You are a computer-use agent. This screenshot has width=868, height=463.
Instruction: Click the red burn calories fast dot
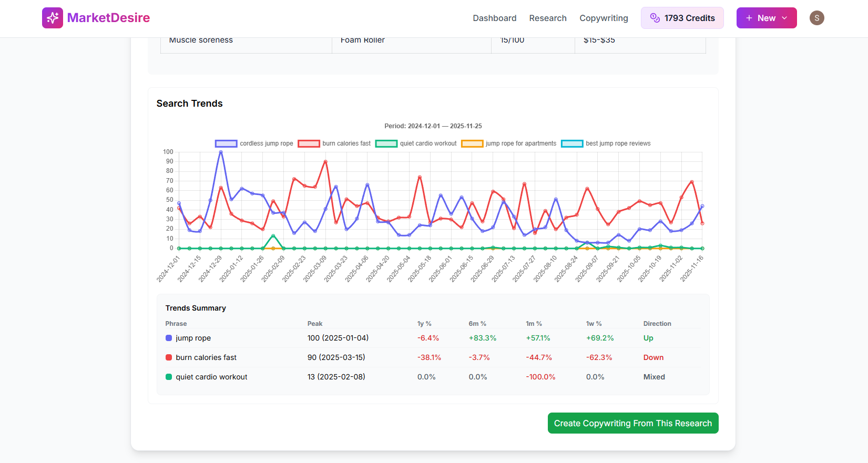(x=169, y=358)
